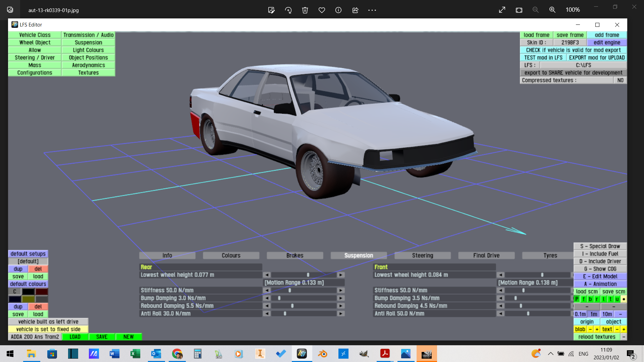Toggle the G - Show COG option
644x362 pixels.
pyautogui.click(x=600, y=269)
